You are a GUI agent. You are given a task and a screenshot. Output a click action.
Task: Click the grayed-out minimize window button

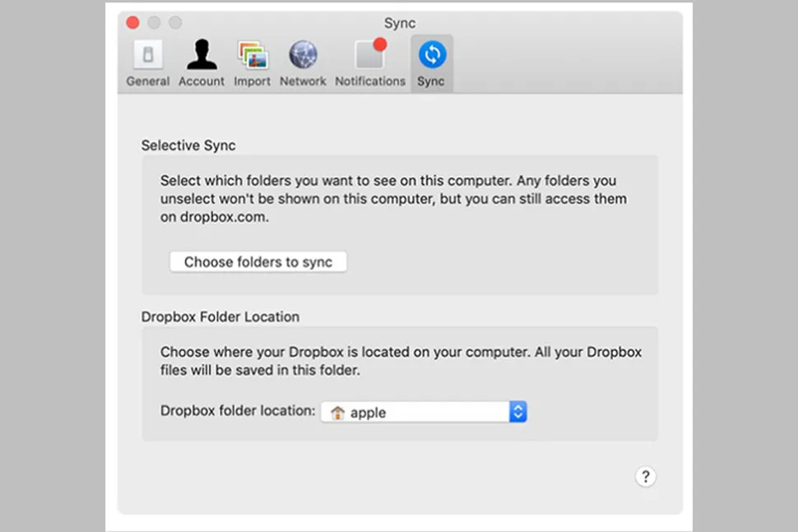tap(154, 23)
